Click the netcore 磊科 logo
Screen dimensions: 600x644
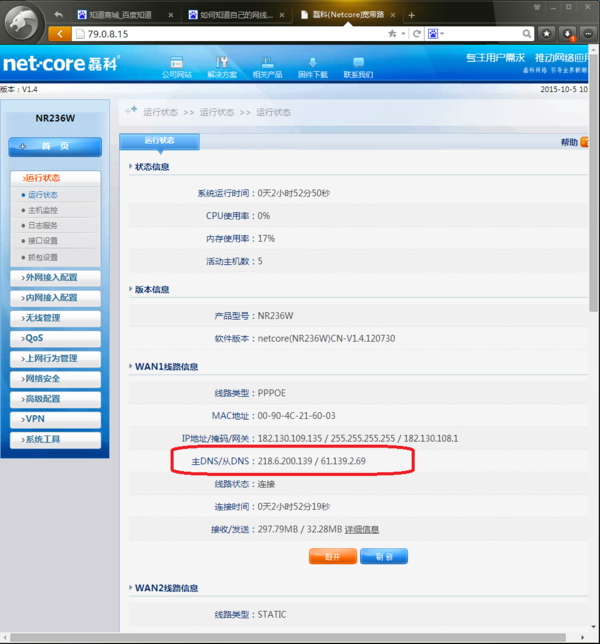[x=62, y=63]
